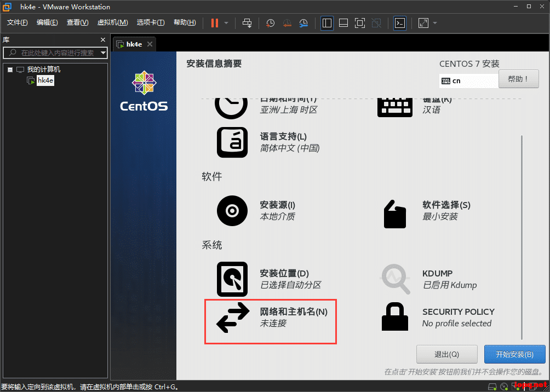Screen dimensions: 550x392
Task: Click the hard disk status icon
Action: (x=492, y=387)
